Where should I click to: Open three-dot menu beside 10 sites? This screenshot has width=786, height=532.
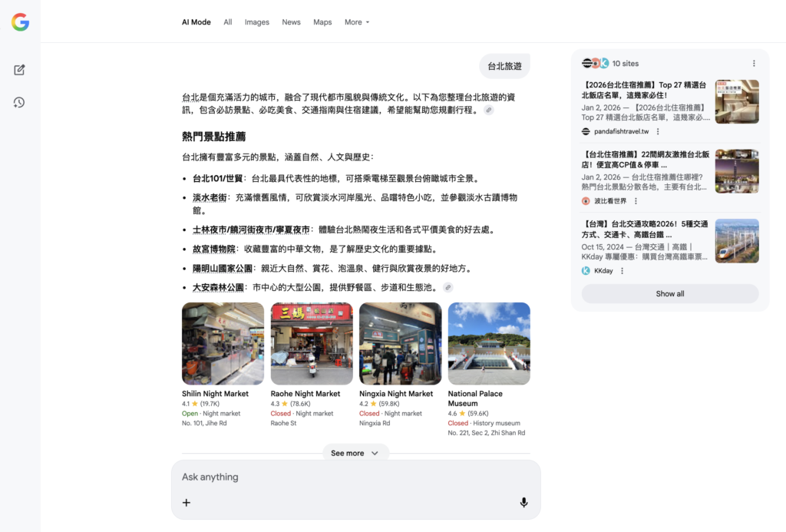754,64
